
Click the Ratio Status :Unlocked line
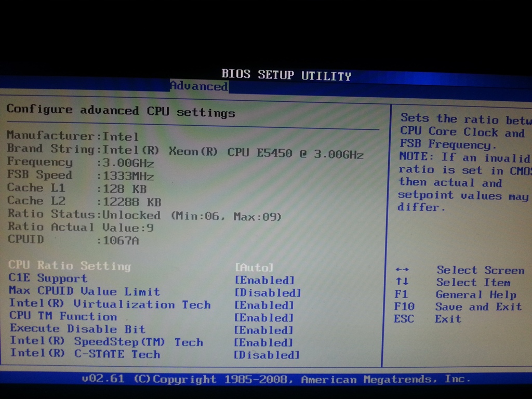click(x=144, y=215)
